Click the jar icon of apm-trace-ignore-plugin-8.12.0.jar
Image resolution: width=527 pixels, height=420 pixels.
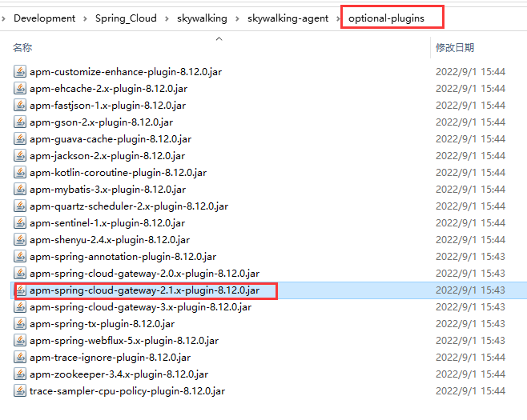click(20, 358)
